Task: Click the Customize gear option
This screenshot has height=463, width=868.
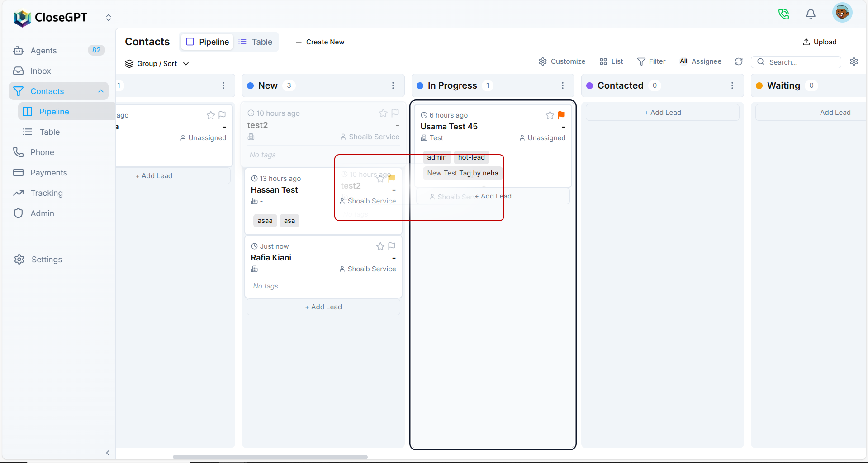Action: [562, 61]
